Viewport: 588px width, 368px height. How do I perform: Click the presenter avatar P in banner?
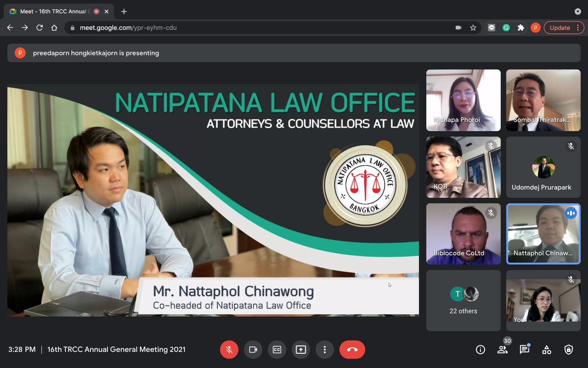pos(20,53)
